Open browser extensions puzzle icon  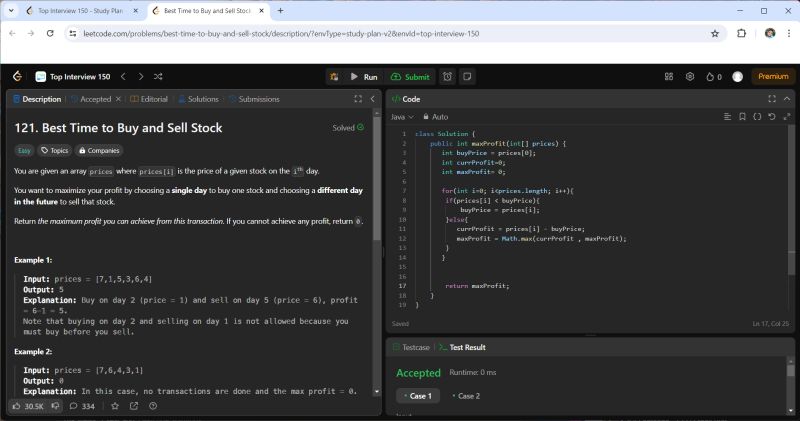[x=741, y=34]
